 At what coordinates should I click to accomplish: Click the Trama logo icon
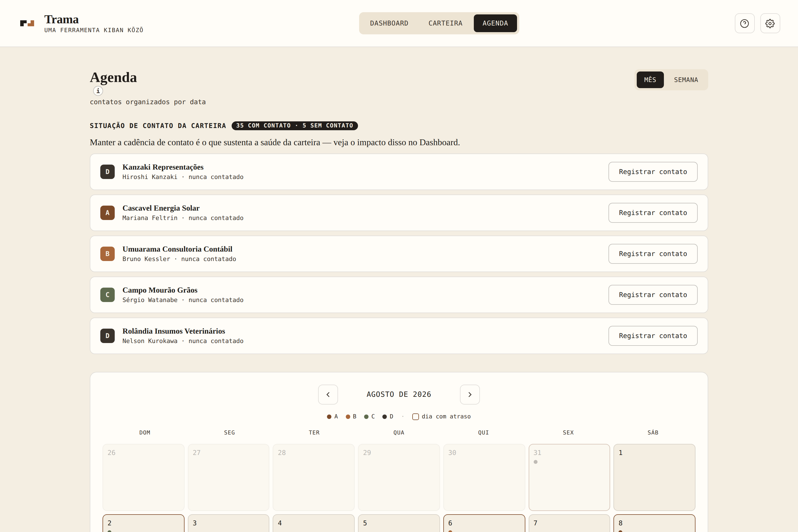[x=27, y=23]
